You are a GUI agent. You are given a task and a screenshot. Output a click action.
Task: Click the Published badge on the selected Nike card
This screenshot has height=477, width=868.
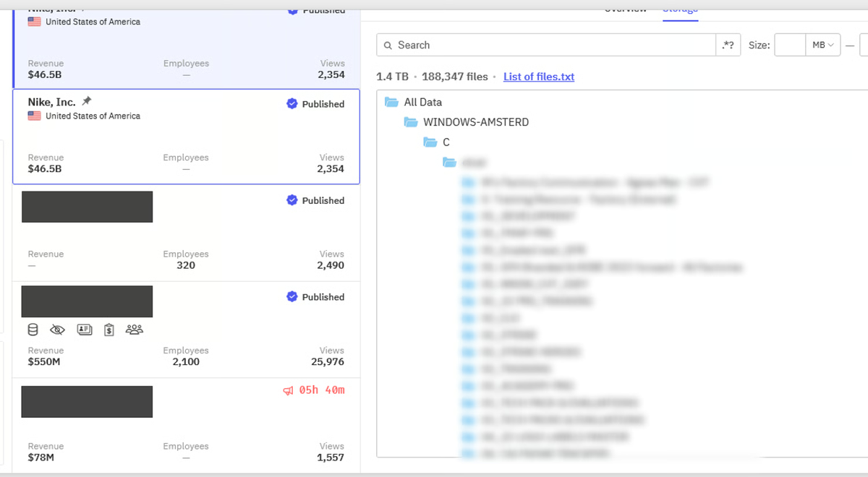(x=315, y=104)
